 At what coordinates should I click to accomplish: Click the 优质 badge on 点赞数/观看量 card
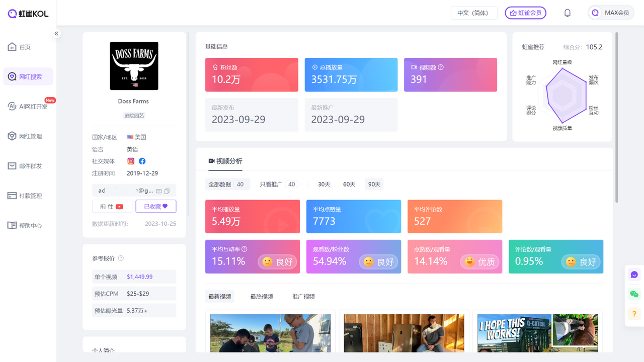(x=479, y=262)
